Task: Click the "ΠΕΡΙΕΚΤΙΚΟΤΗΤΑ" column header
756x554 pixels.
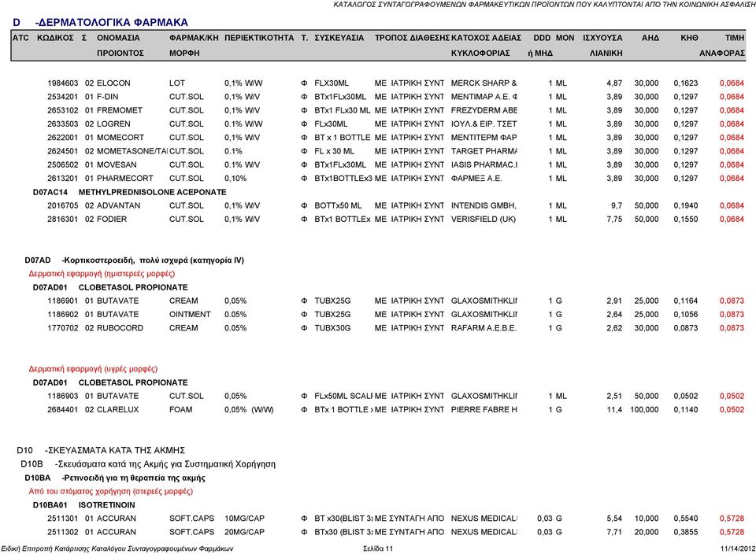Action: [259, 38]
